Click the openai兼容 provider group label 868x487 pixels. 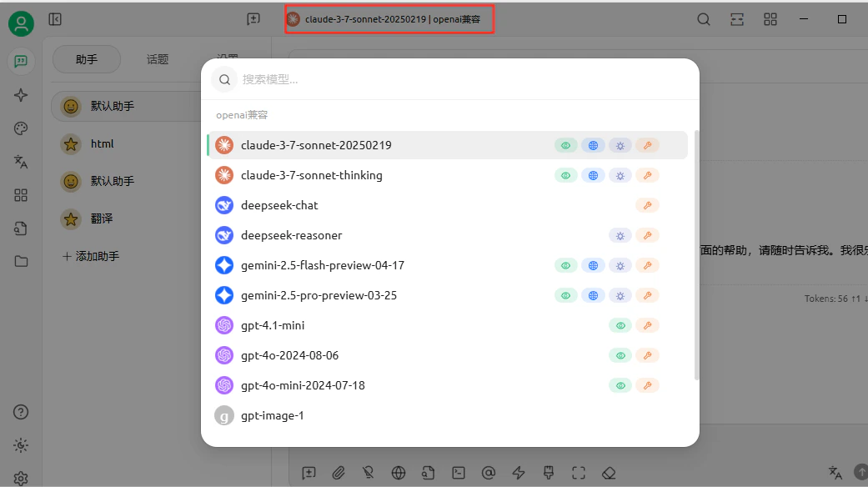242,115
